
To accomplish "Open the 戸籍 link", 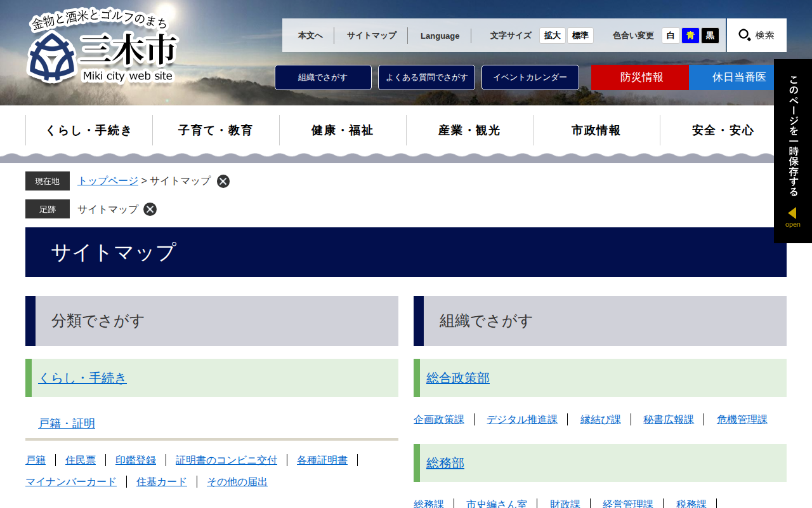I will pos(36,460).
